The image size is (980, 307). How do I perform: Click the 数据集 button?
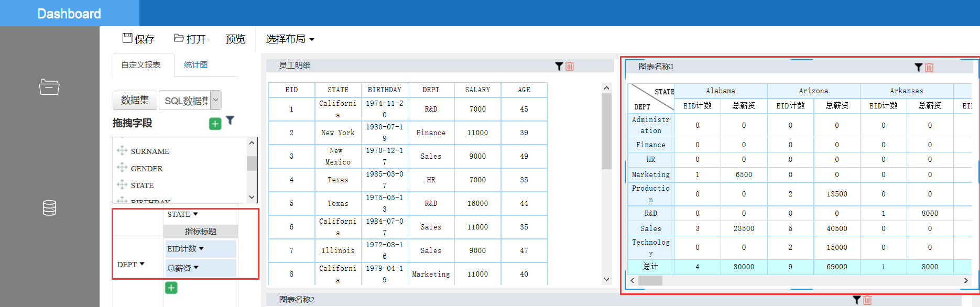coord(135,100)
